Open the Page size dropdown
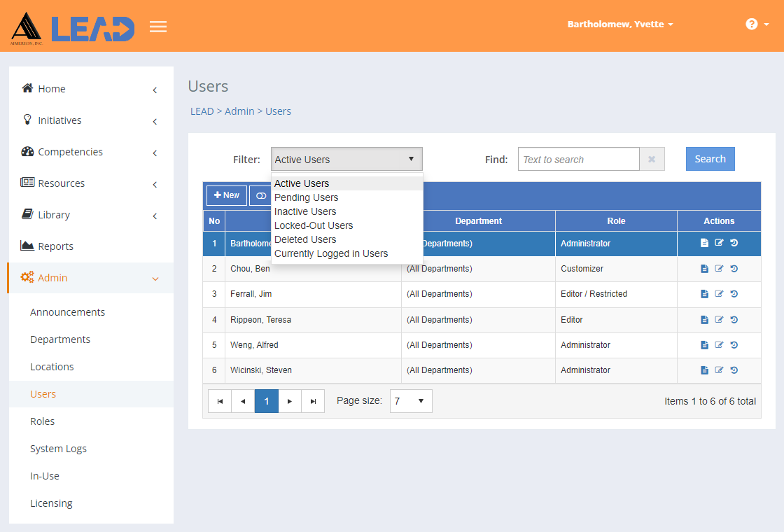The image size is (784, 532). click(x=411, y=401)
